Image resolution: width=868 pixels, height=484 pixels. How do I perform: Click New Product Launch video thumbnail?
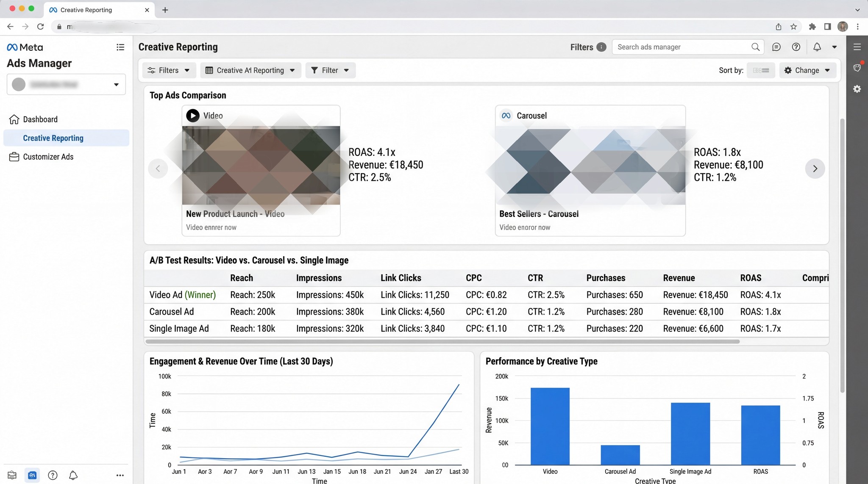click(261, 165)
